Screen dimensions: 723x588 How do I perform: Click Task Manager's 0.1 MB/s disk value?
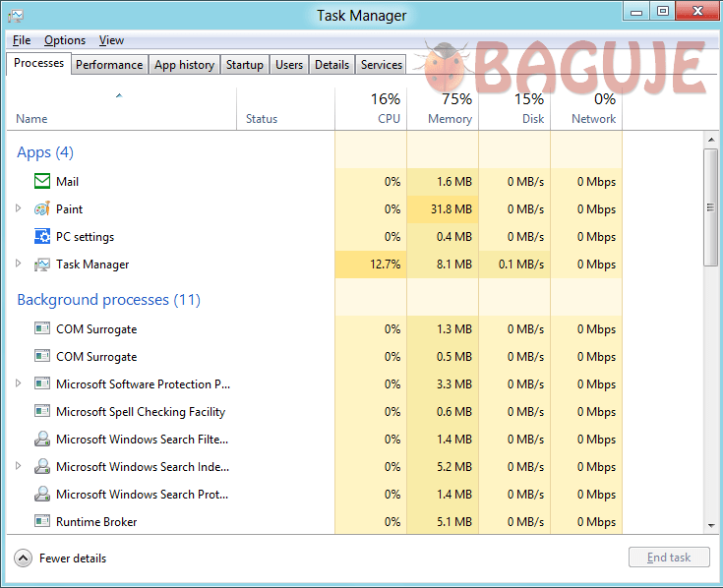[x=521, y=265]
